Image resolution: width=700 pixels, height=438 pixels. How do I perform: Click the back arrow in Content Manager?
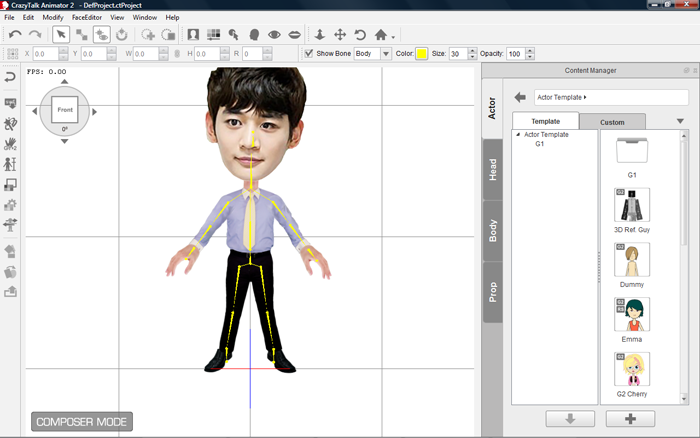520,97
